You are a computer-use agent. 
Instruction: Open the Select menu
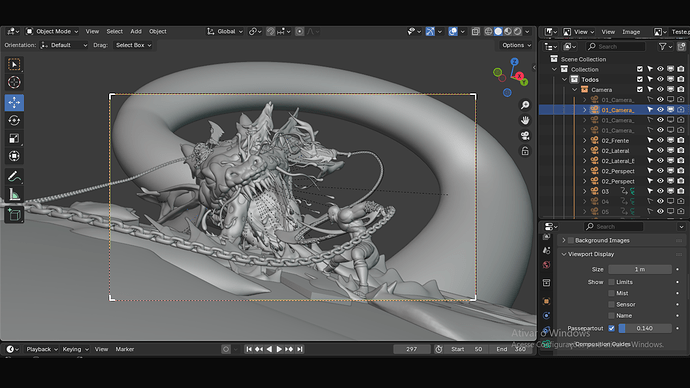click(114, 32)
